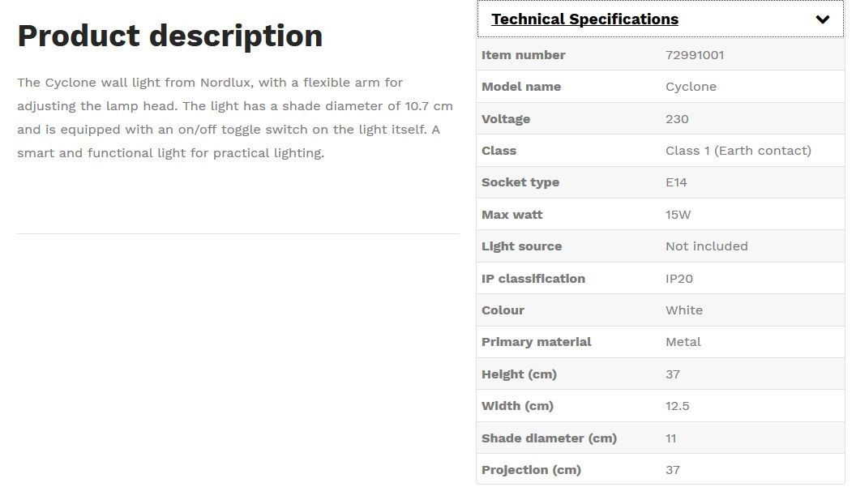Image resolution: width=856 pixels, height=504 pixels.
Task: Click the IP classification IP20 value
Action: point(679,278)
